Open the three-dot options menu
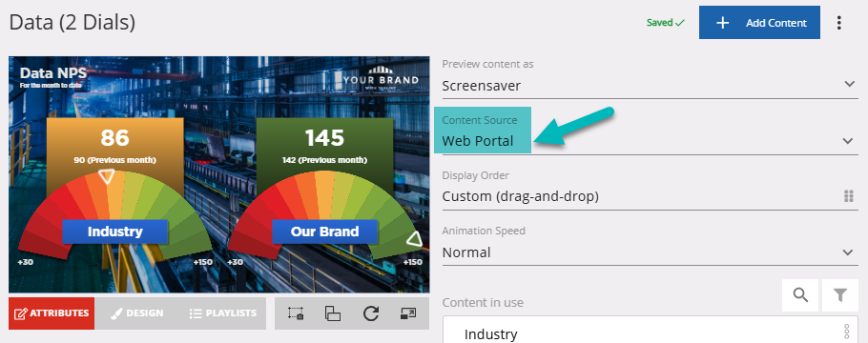868x343 pixels. 839,23
